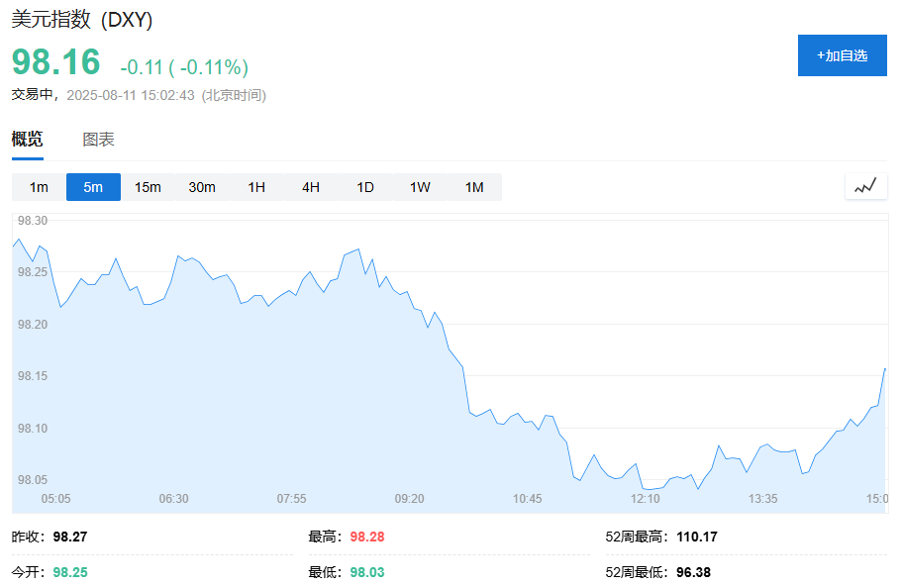Click the 09:20 time axis label

[x=410, y=499]
